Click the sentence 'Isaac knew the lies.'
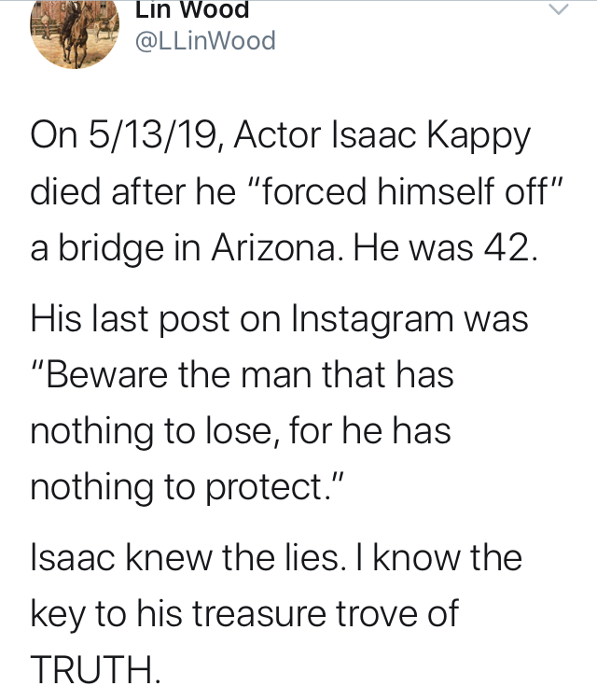Viewport: 597px width, 700px height. click(187, 558)
